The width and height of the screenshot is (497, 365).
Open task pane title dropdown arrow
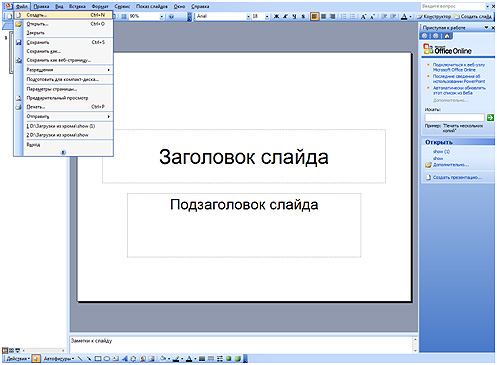486,27
